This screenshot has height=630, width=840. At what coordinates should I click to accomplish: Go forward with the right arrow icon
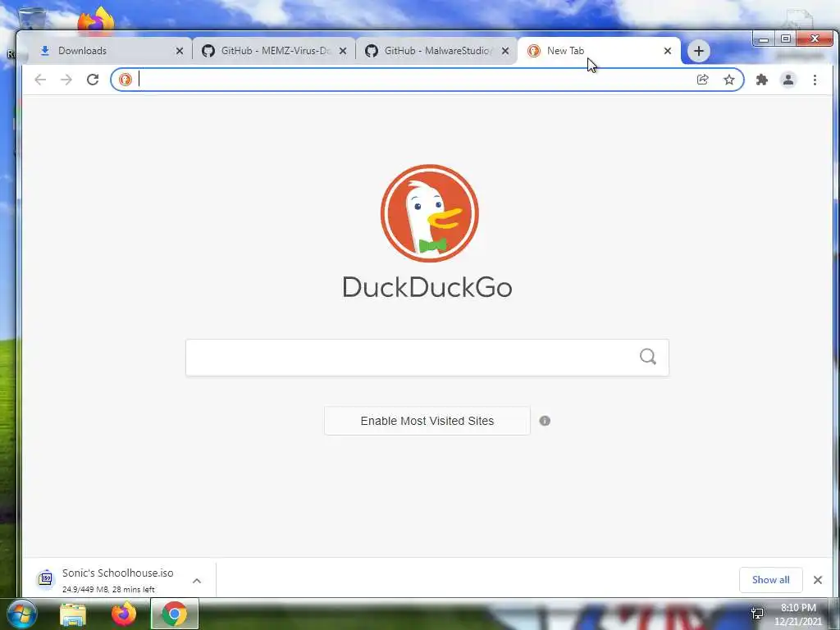pyautogui.click(x=66, y=80)
